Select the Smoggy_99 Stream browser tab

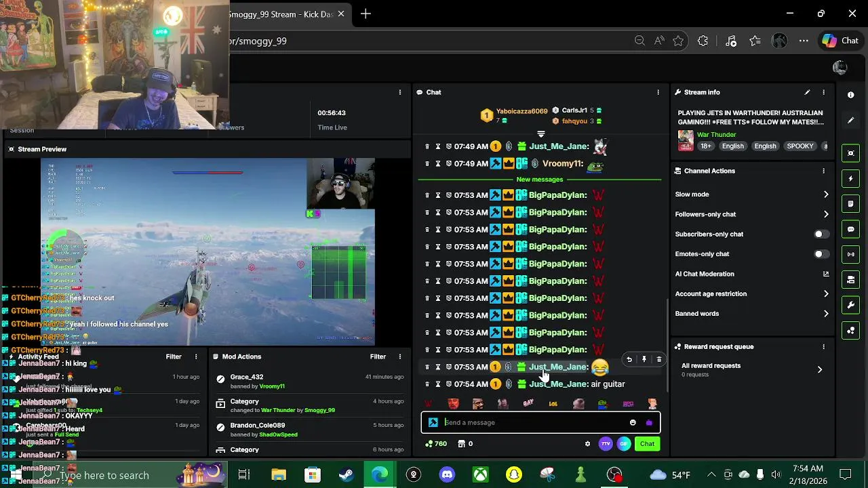tap(290, 14)
